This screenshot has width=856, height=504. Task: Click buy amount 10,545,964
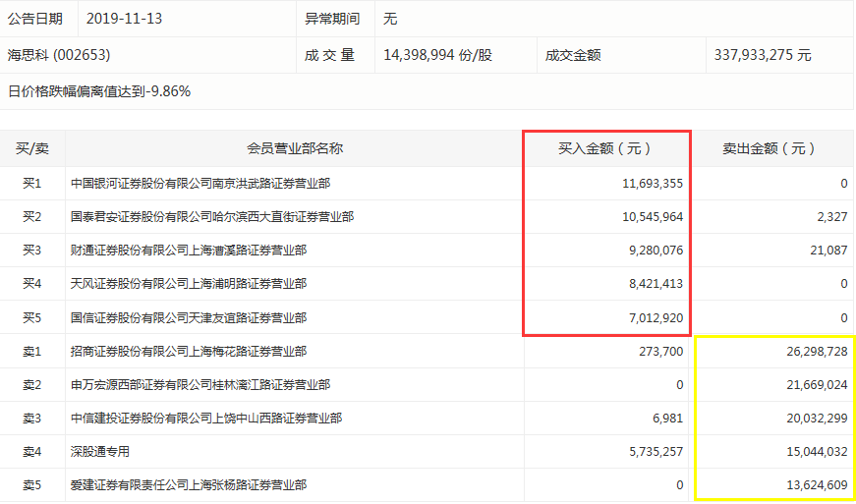[x=652, y=217]
